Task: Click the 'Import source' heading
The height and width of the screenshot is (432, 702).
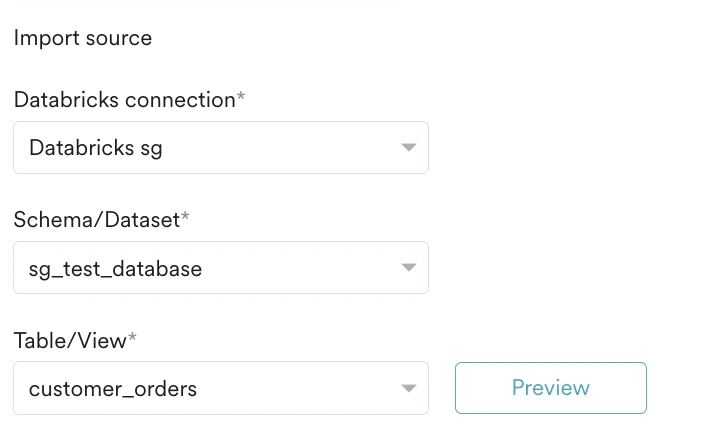Action: tap(82, 38)
